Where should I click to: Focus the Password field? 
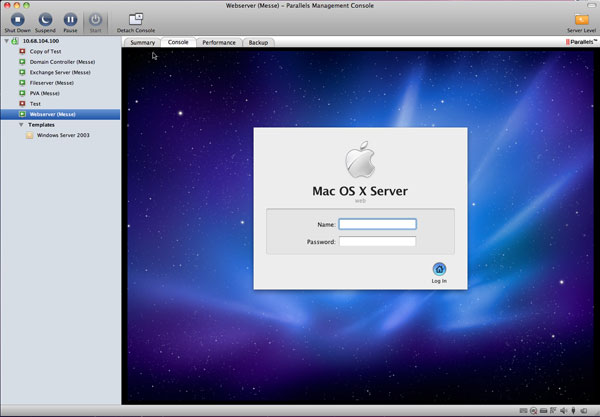[377, 241]
